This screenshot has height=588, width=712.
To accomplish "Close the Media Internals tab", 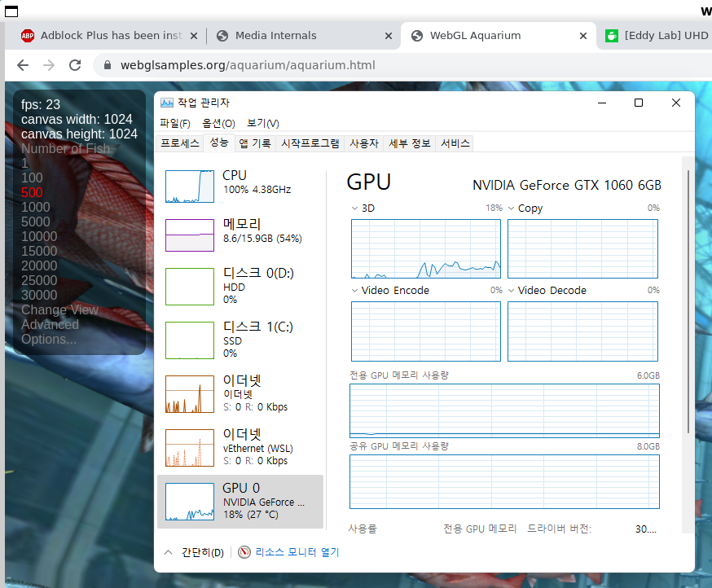I will click(389, 36).
